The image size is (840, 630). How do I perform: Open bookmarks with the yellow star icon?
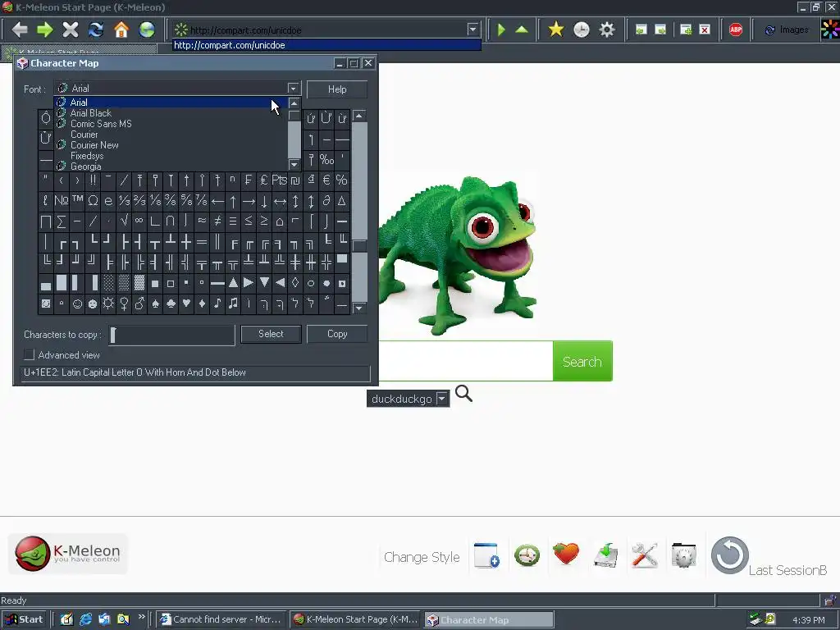tap(556, 30)
